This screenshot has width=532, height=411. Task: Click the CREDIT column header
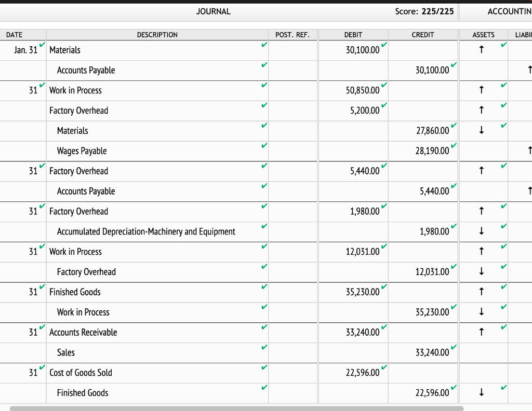[422, 35]
